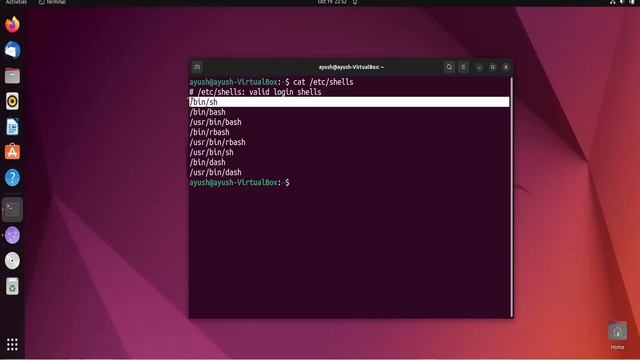Click the /usr/bin/dash line
Screen dimensions: 640x360
tap(216, 172)
